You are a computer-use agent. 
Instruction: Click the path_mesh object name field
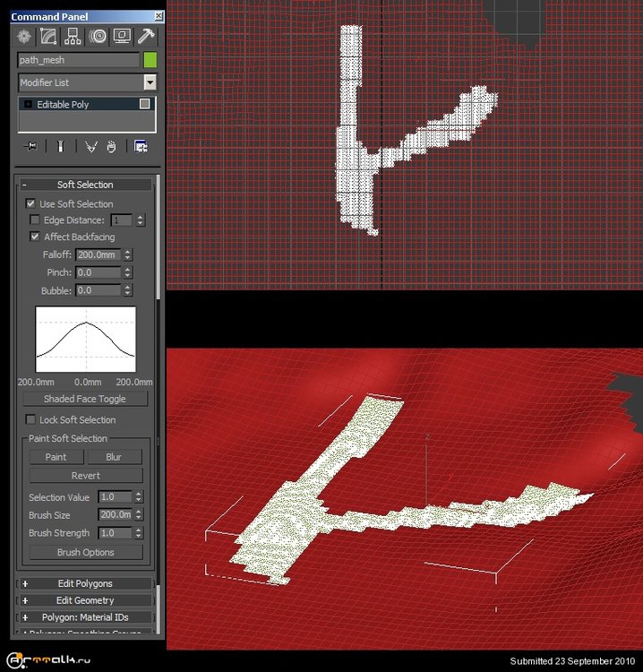pyautogui.click(x=79, y=60)
